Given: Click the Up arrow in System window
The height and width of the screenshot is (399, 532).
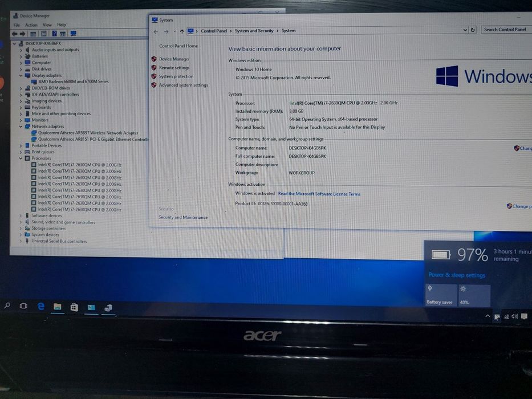Looking at the screenshot, I should click(x=182, y=31).
